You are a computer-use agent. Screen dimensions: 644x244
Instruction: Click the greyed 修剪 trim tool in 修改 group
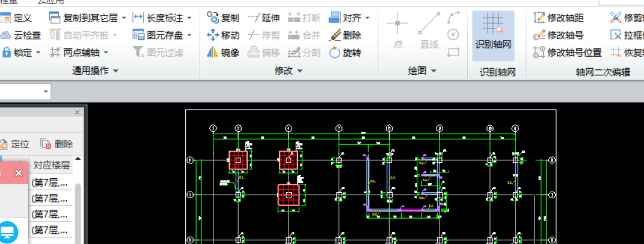pos(264,35)
